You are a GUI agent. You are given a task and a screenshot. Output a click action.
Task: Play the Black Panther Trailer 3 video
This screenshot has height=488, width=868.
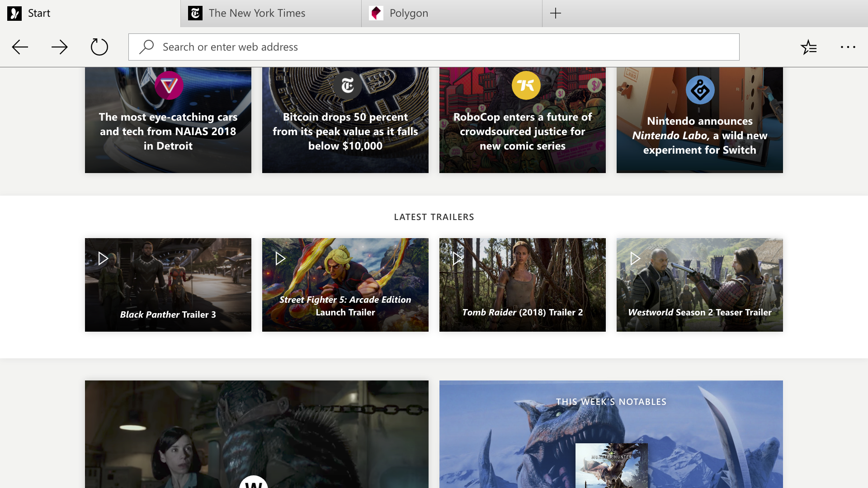[x=103, y=258]
